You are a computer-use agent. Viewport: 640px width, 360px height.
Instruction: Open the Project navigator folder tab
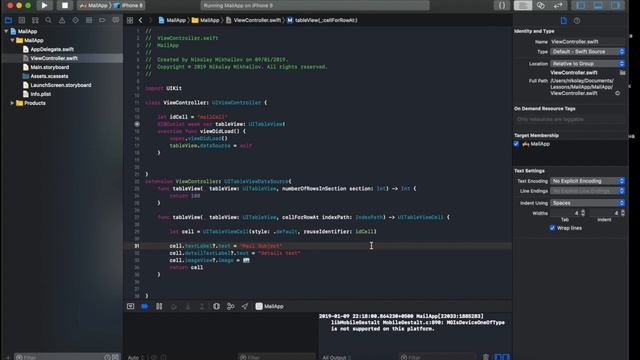[8, 20]
